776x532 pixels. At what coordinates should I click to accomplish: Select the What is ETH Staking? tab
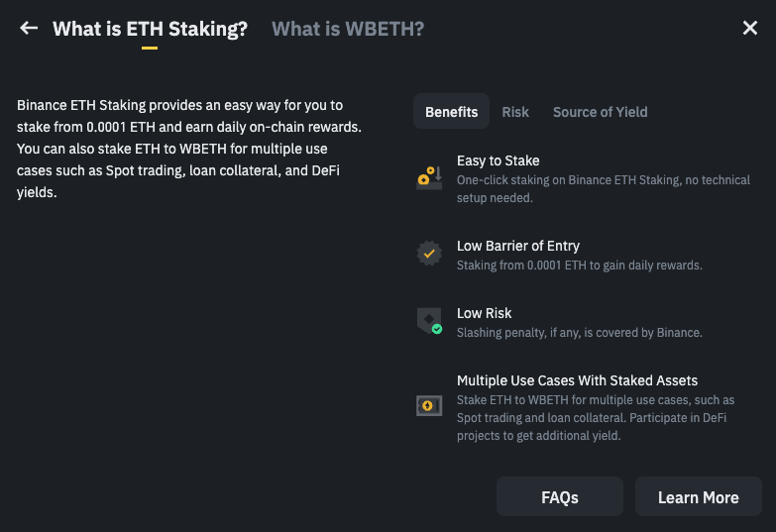tap(150, 29)
